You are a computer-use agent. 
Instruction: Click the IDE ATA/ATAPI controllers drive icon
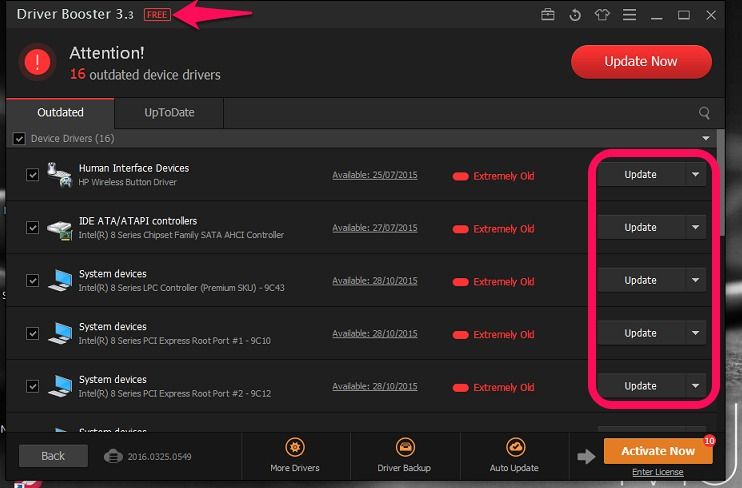60,229
